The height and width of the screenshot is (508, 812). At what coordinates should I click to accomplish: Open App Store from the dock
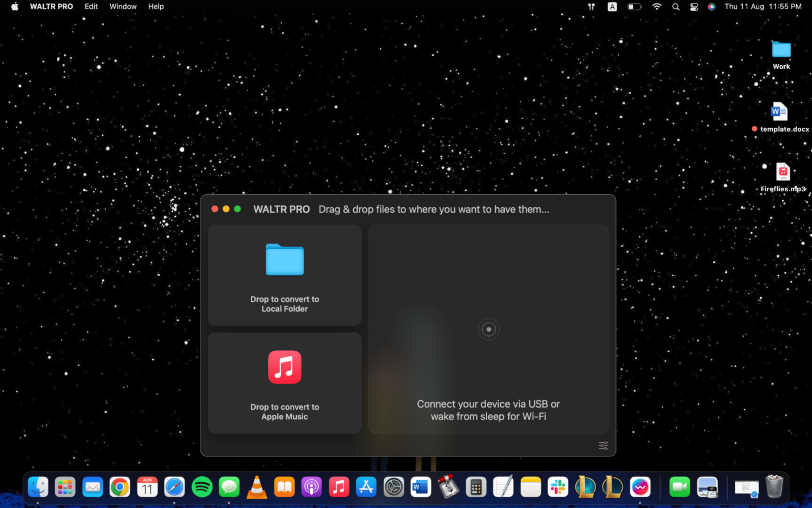[x=366, y=487]
